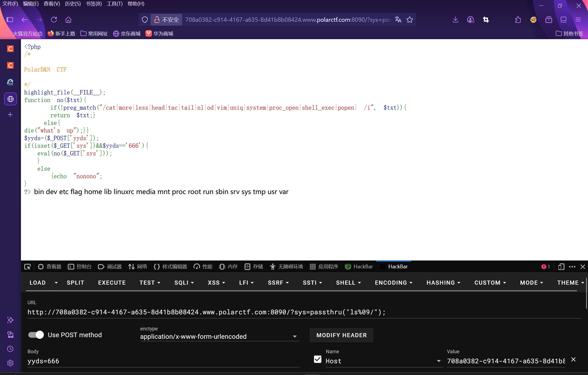Open sidebar settings gear icon
Viewport: 588px width, 375px height.
tap(10, 363)
